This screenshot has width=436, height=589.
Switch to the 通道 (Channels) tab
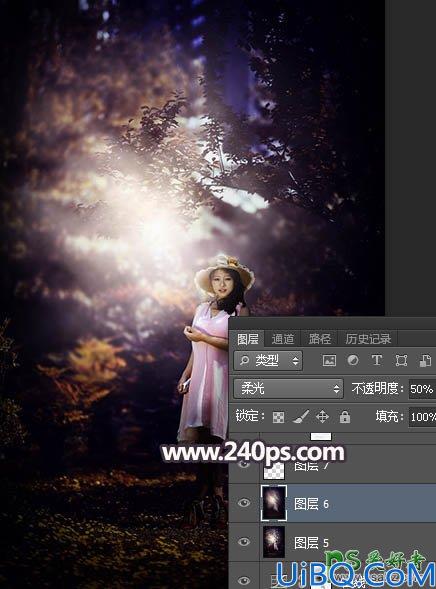283,339
